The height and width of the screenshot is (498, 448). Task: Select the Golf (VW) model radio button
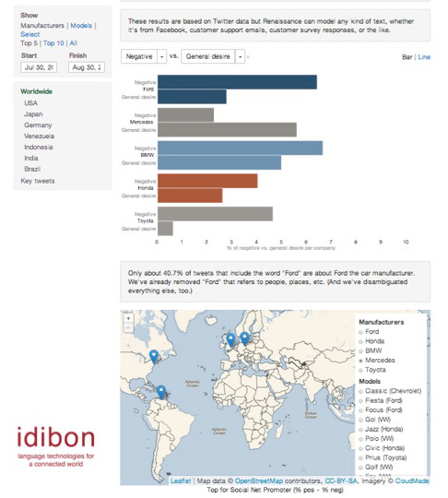tap(360, 468)
